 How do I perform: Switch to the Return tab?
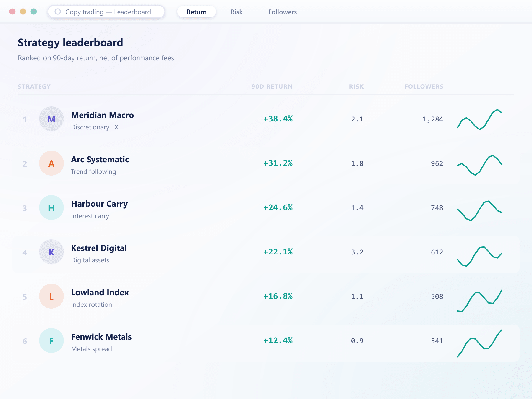197,12
